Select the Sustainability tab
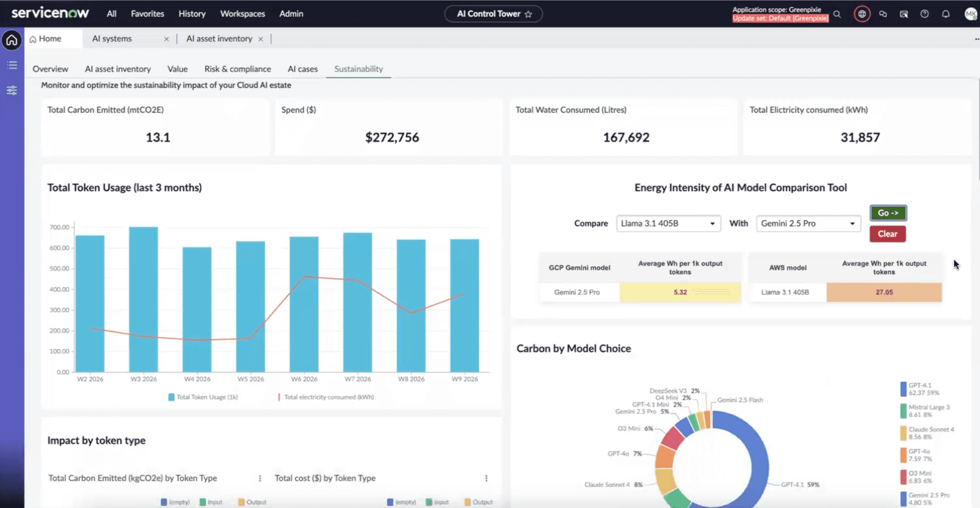 pyautogui.click(x=358, y=69)
